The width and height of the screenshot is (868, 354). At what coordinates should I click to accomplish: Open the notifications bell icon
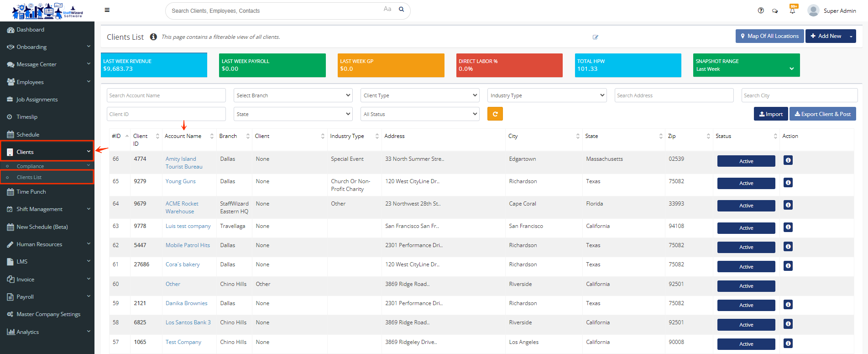click(792, 11)
